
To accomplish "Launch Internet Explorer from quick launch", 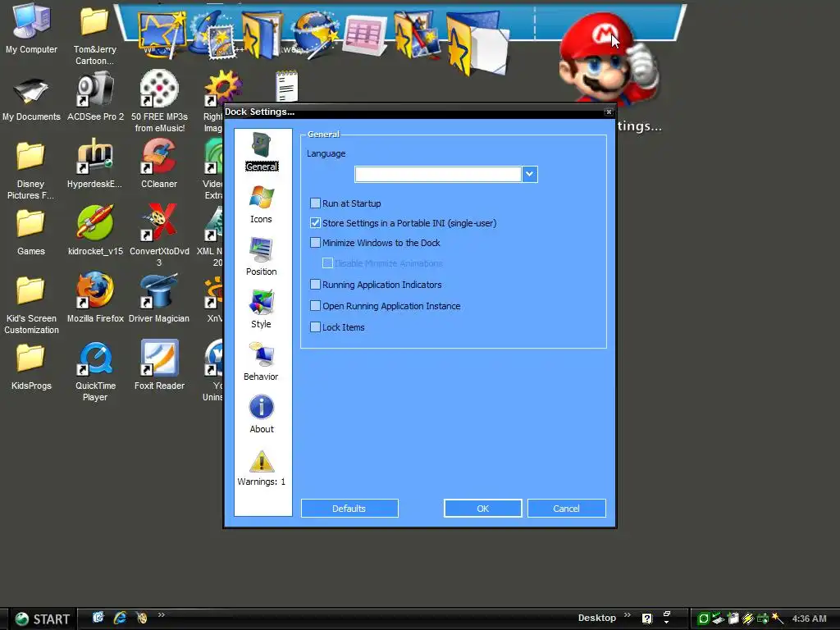I will tap(120, 618).
